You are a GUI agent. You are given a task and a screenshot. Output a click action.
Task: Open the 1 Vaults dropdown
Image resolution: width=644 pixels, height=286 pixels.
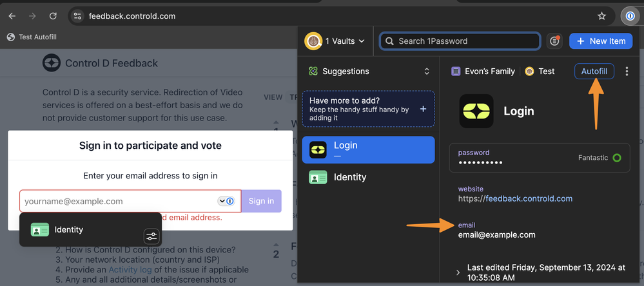[x=335, y=41]
